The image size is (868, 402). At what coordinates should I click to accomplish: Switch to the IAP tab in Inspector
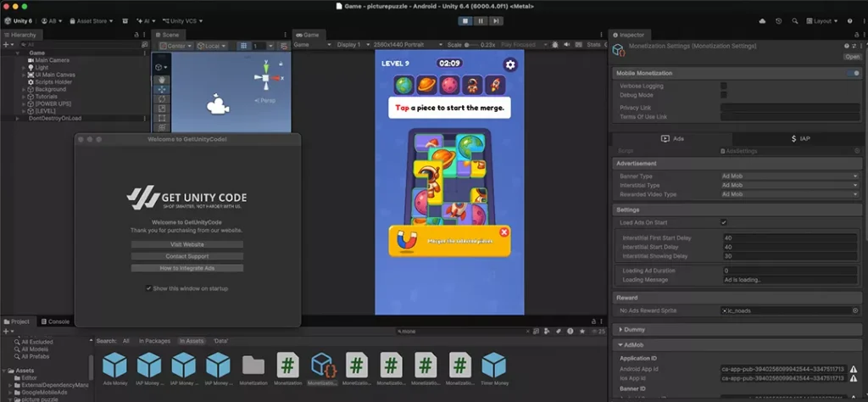click(800, 139)
